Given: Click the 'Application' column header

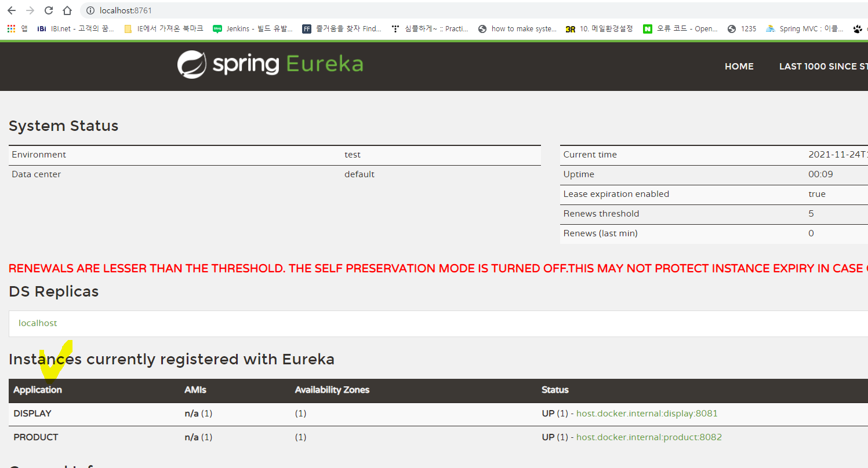Looking at the screenshot, I should pyautogui.click(x=38, y=390).
